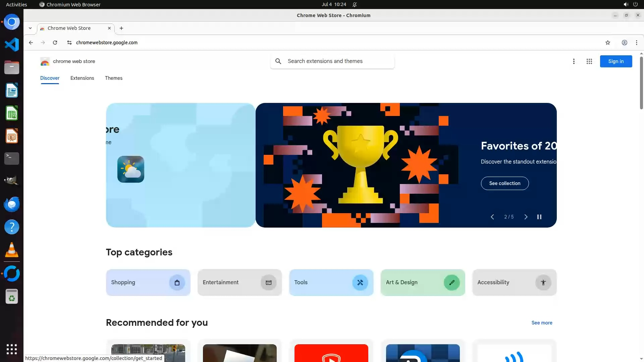The height and width of the screenshot is (362, 644).
Task: Switch to the Themes tab
Action: point(113,78)
